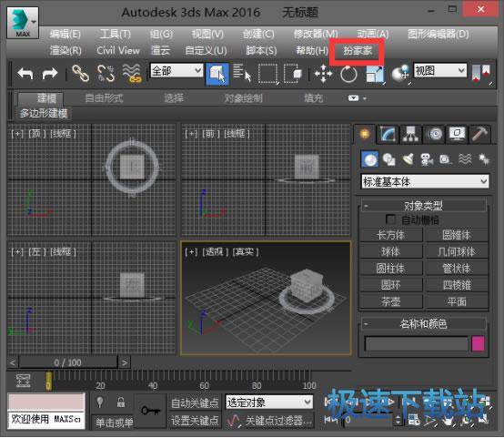504x438 pixels.
Task: Select the Shapes category icon
Action: (x=389, y=159)
